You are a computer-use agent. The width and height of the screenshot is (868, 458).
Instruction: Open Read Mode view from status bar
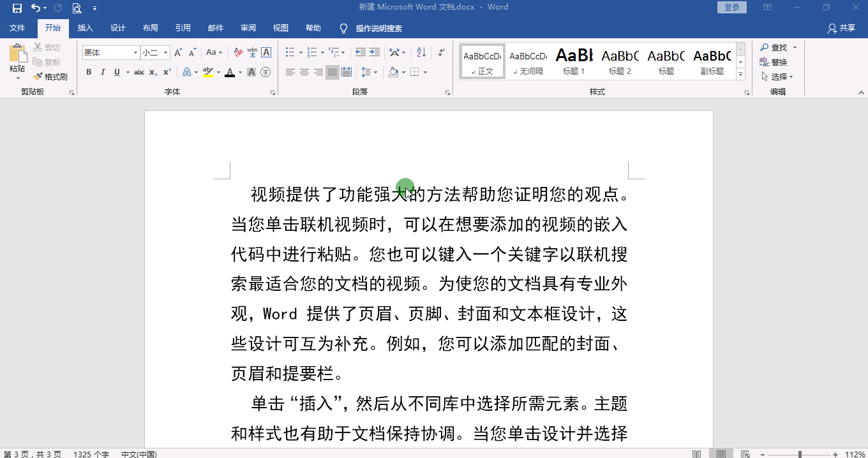(x=697, y=454)
